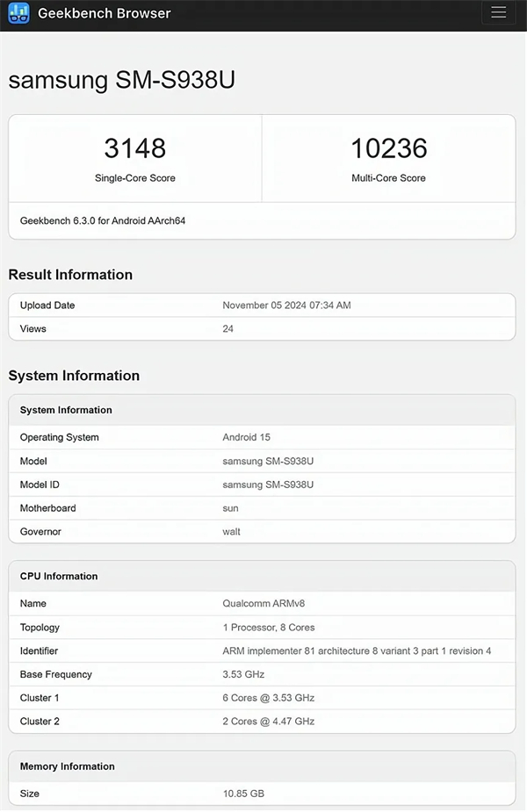Click the Governor label
Viewport: 527px width, 812px height.
tap(40, 532)
